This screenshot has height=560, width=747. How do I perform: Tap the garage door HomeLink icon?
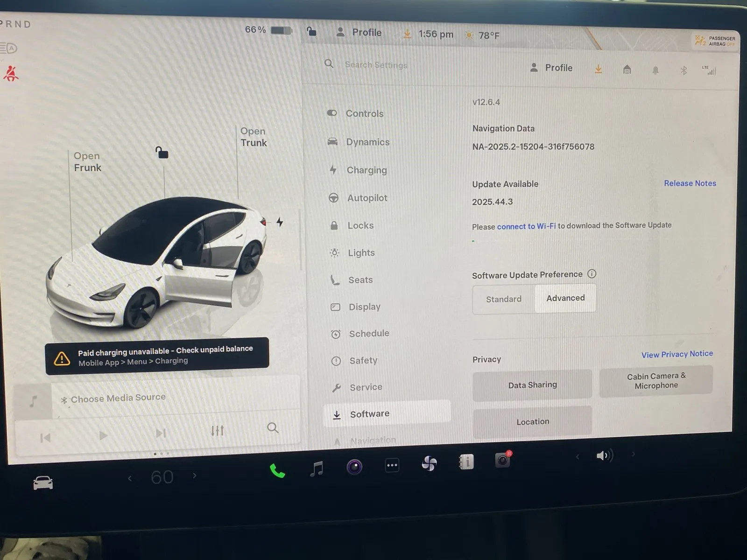click(x=627, y=70)
